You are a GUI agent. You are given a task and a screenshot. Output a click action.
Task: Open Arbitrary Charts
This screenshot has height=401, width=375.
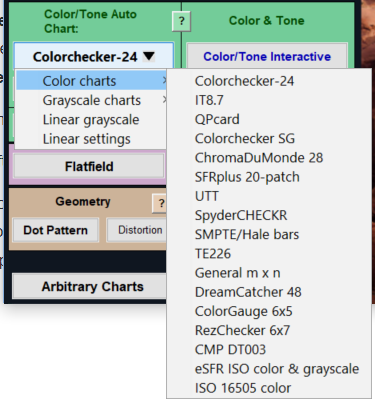89,286
